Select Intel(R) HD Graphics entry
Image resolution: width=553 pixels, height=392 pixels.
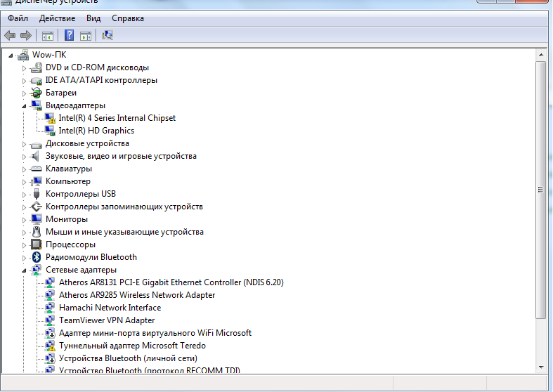point(96,131)
